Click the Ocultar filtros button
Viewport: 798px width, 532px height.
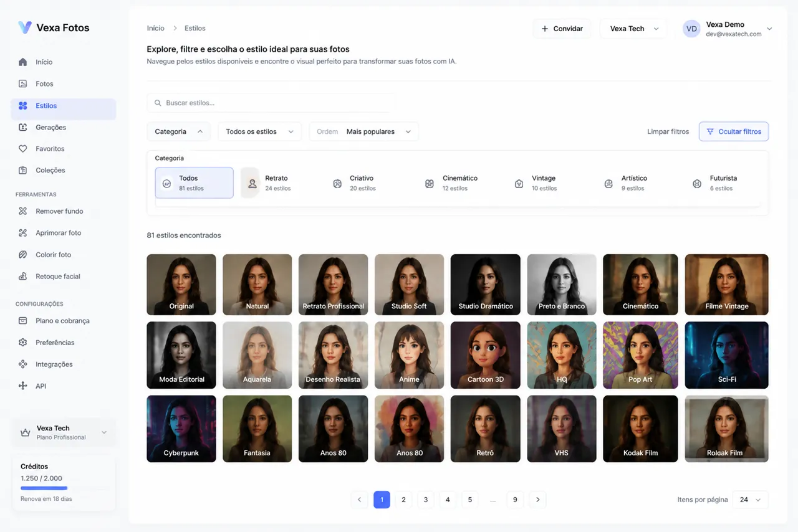click(734, 131)
